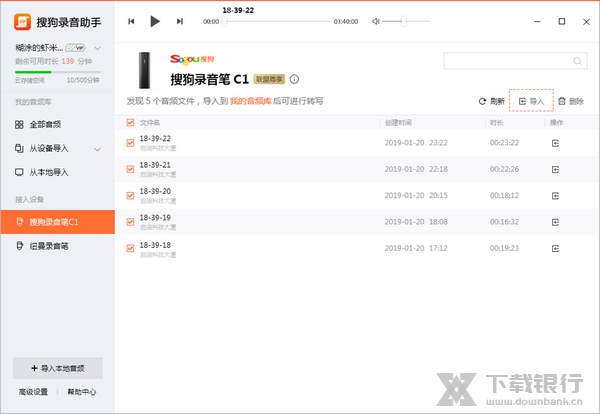Uncheck the 18-39-18 file checkbox
The image size is (600, 414).
click(130, 248)
